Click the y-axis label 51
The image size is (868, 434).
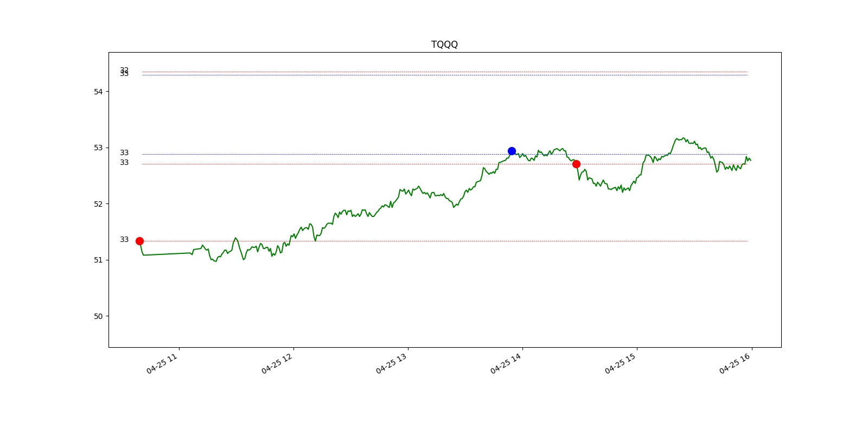(x=98, y=260)
